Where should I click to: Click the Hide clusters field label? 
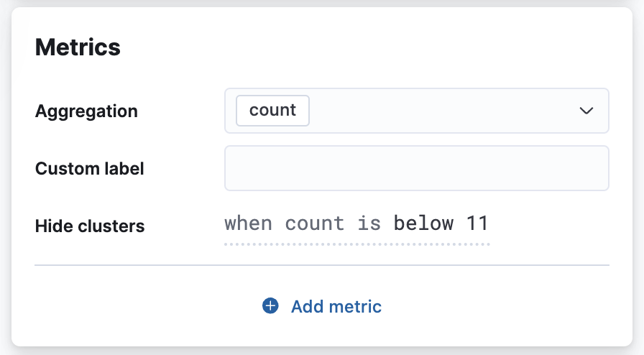click(90, 226)
